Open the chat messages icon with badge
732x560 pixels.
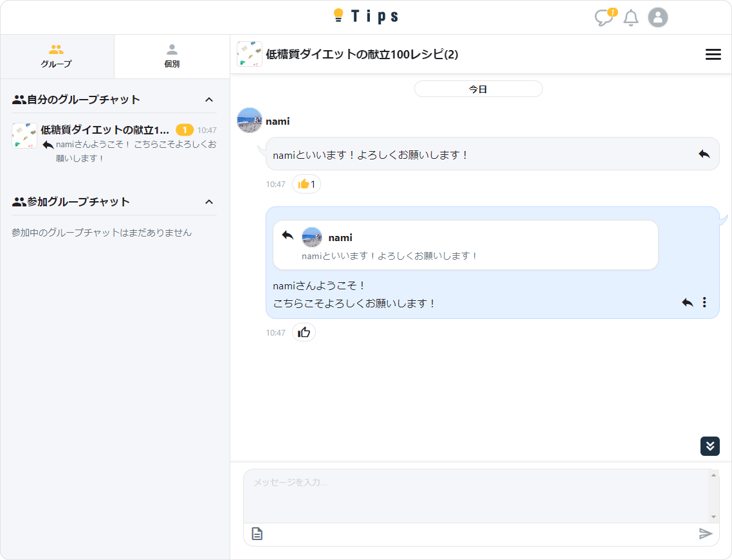coord(605,17)
